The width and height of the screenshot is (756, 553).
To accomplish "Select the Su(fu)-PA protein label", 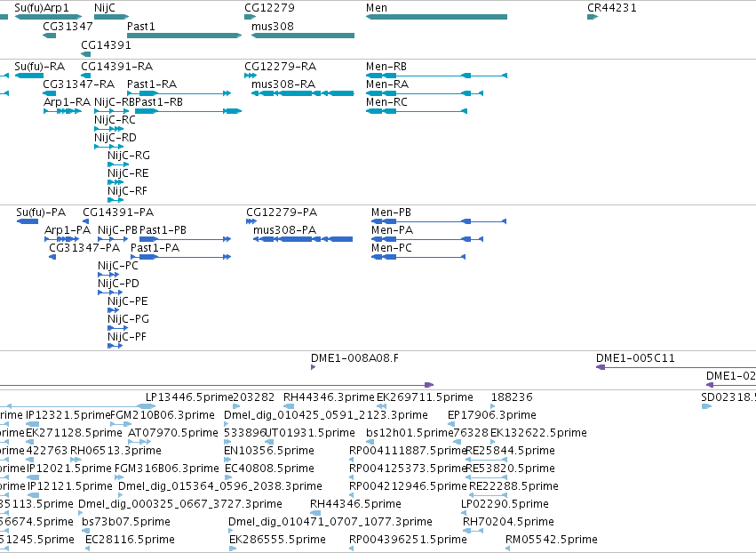I will [41, 212].
